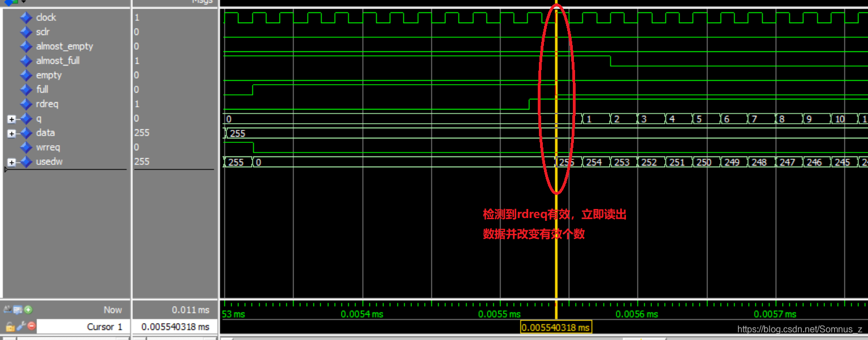
Task: Open grid and timeline properties icon
Action: (x=18, y=310)
